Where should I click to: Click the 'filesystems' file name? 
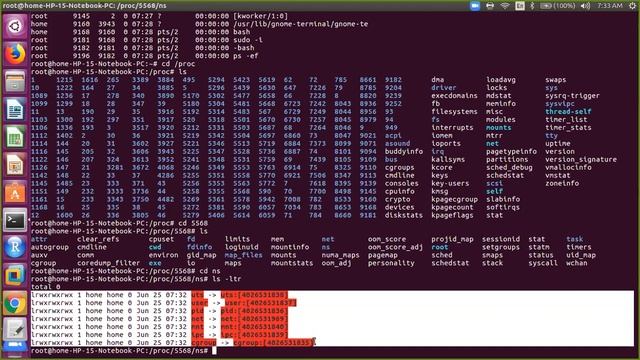(x=454, y=112)
